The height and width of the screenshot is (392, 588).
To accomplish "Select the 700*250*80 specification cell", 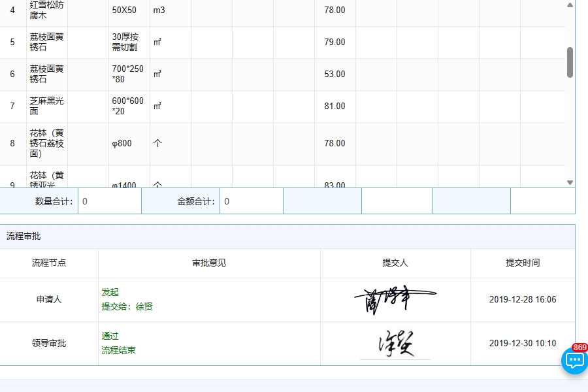I will [x=128, y=74].
